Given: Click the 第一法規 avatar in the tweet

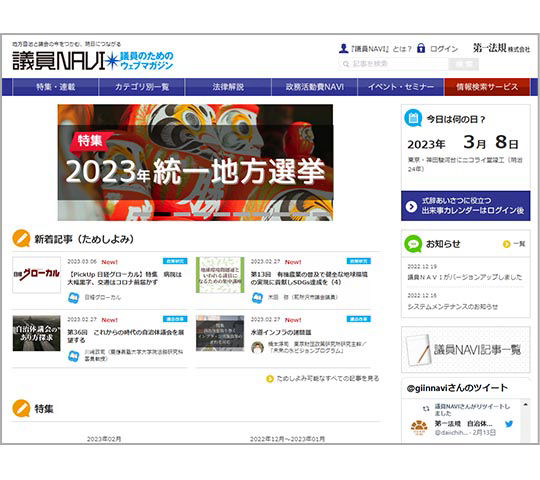Looking at the screenshot, I should coord(419,427).
